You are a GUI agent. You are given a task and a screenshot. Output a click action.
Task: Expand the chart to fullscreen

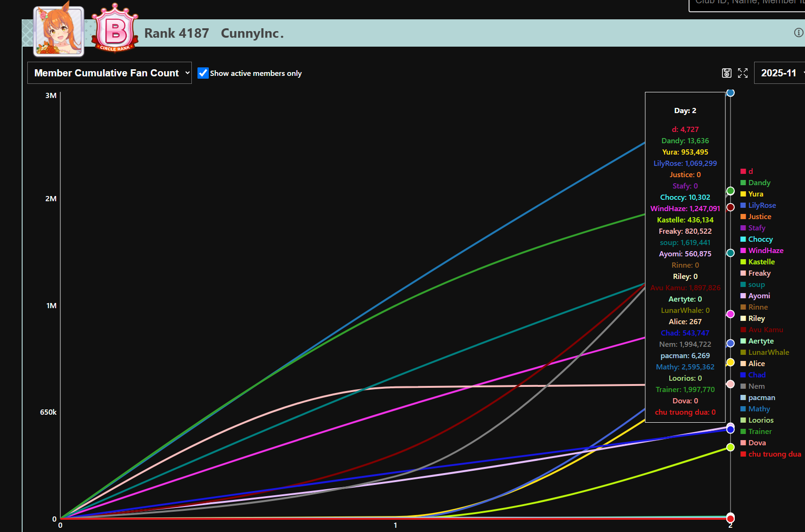[x=743, y=73]
